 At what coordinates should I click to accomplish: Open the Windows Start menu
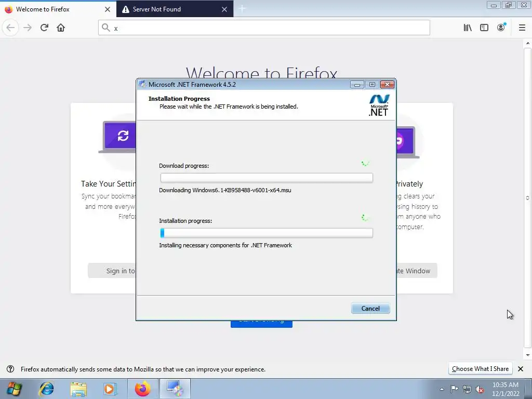(x=14, y=389)
